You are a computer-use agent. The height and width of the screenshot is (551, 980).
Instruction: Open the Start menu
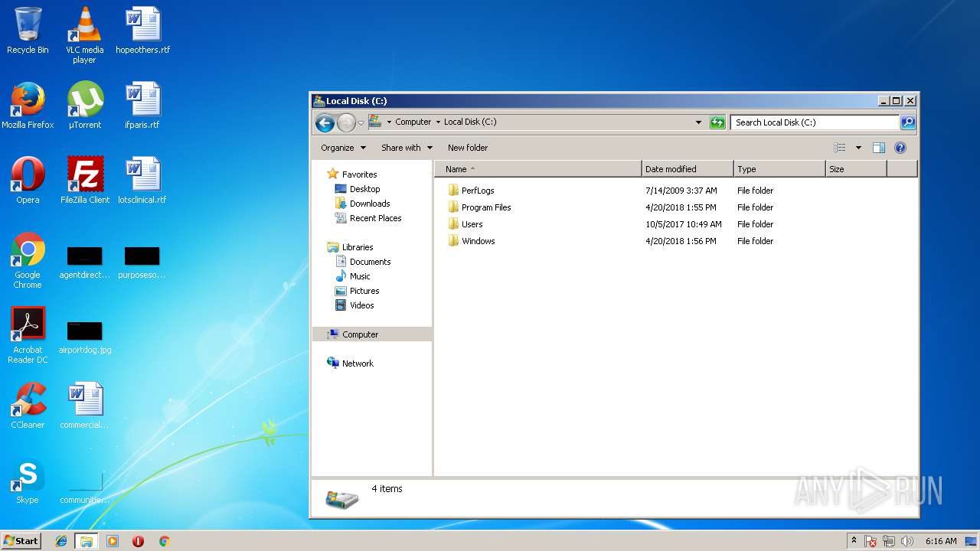coord(21,541)
